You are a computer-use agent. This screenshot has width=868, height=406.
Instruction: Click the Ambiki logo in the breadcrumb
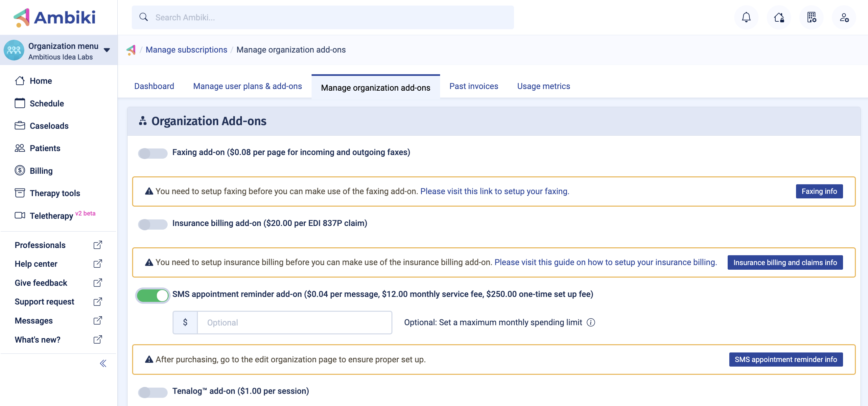coord(131,50)
